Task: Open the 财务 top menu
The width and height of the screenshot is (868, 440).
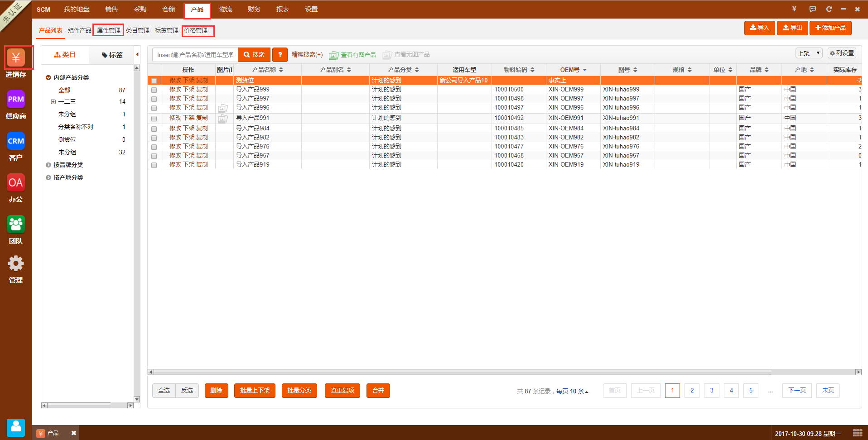Action: click(254, 9)
